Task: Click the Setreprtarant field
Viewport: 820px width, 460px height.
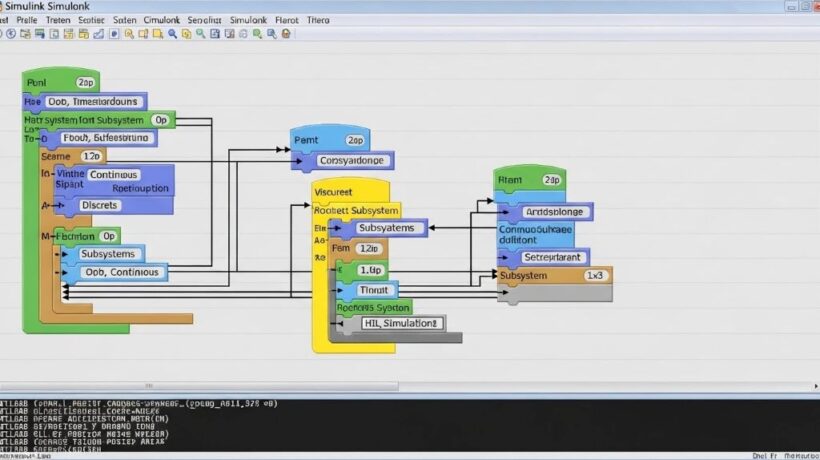Action: (552, 257)
